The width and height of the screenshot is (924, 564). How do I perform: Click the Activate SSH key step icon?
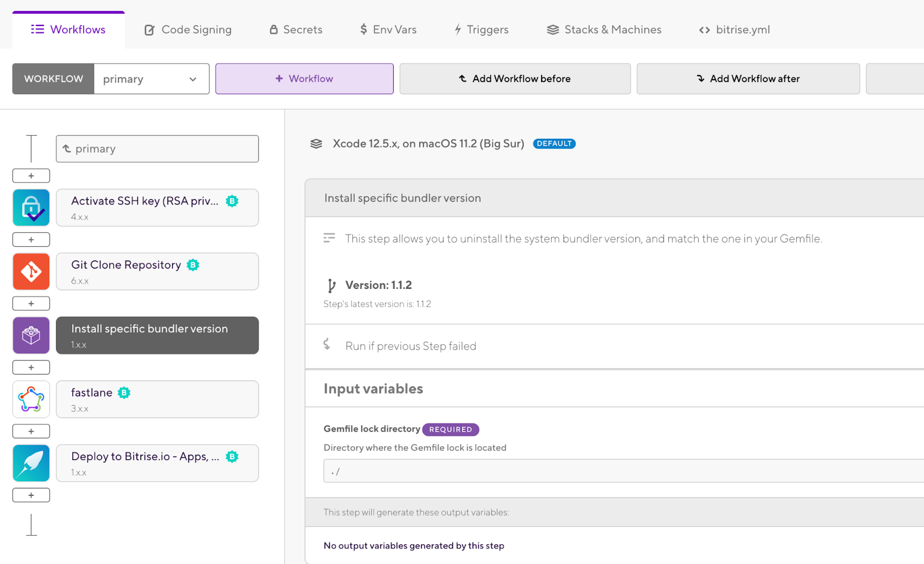tap(31, 207)
